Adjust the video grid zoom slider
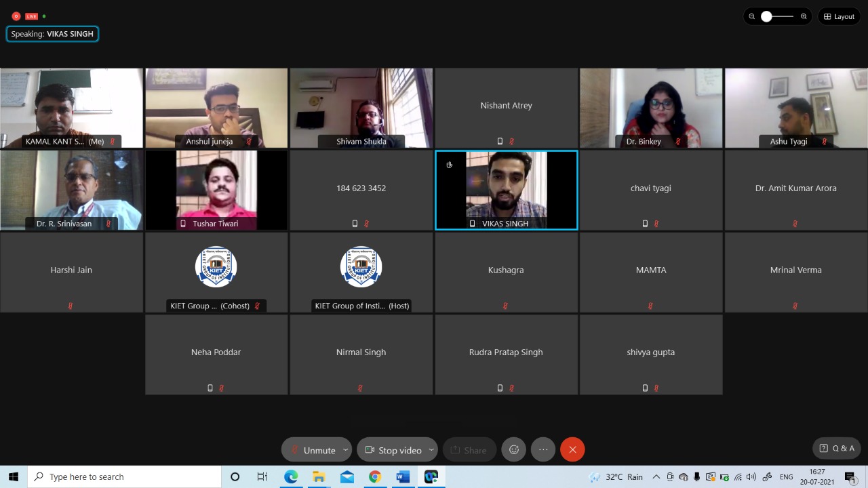This screenshot has width=868, height=488. [767, 16]
